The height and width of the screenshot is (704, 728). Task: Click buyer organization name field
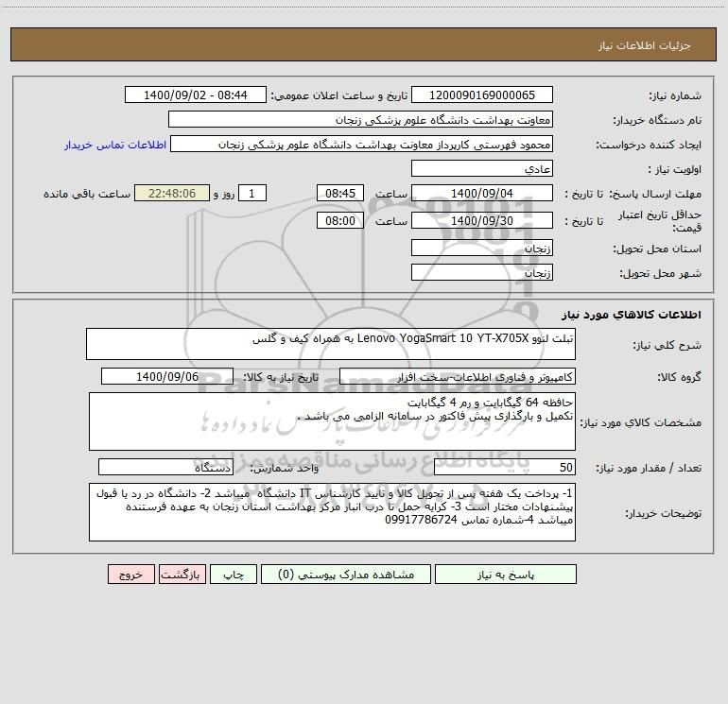[360, 120]
